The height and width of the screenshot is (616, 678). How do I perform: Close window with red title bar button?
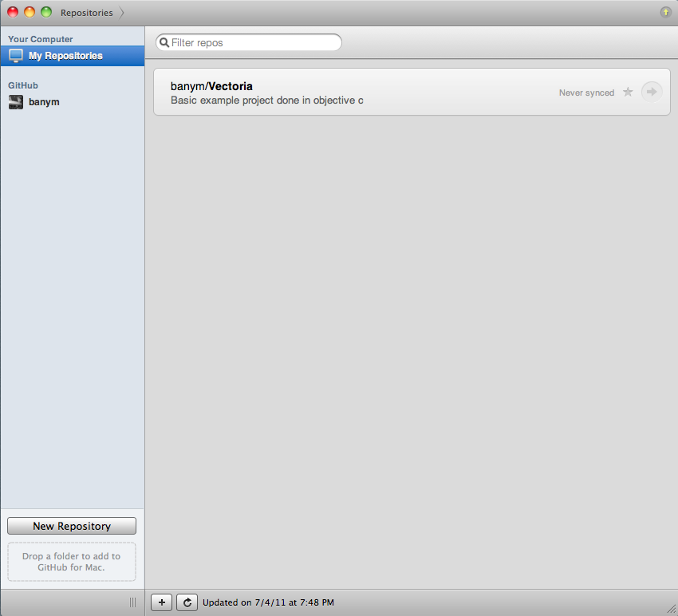tap(13, 12)
